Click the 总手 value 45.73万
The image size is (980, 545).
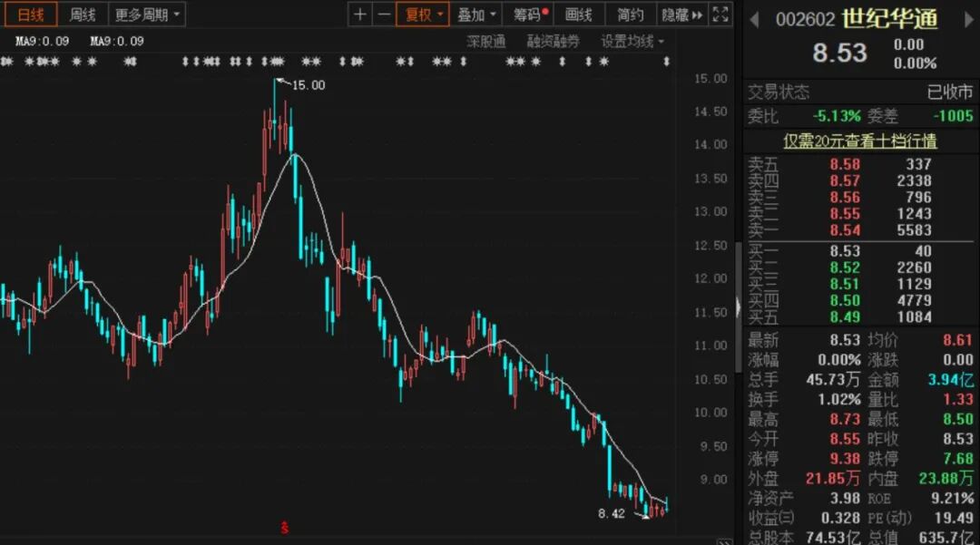833,380
